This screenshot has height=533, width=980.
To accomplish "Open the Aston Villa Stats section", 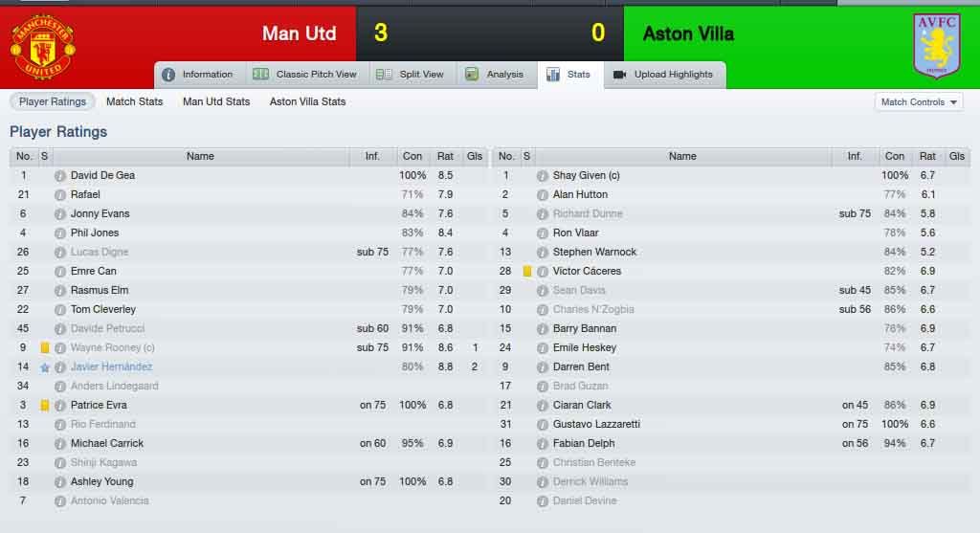I will click(307, 101).
